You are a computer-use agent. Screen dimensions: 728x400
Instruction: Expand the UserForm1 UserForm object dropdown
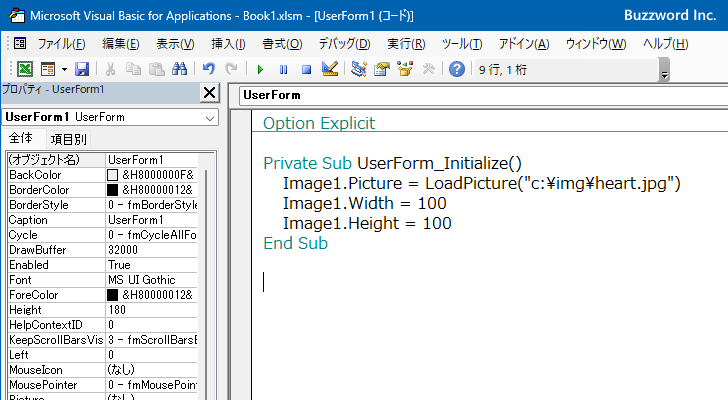pyautogui.click(x=210, y=117)
